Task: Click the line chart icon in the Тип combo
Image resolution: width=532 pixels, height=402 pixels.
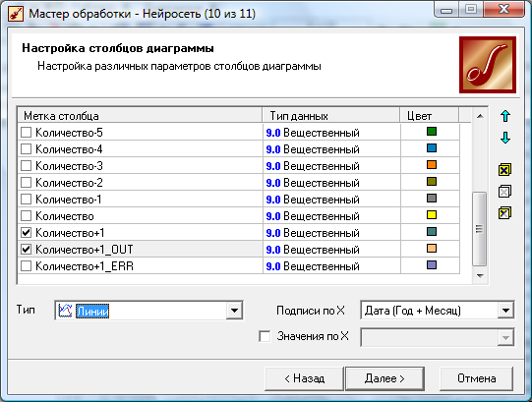Action: (65, 311)
